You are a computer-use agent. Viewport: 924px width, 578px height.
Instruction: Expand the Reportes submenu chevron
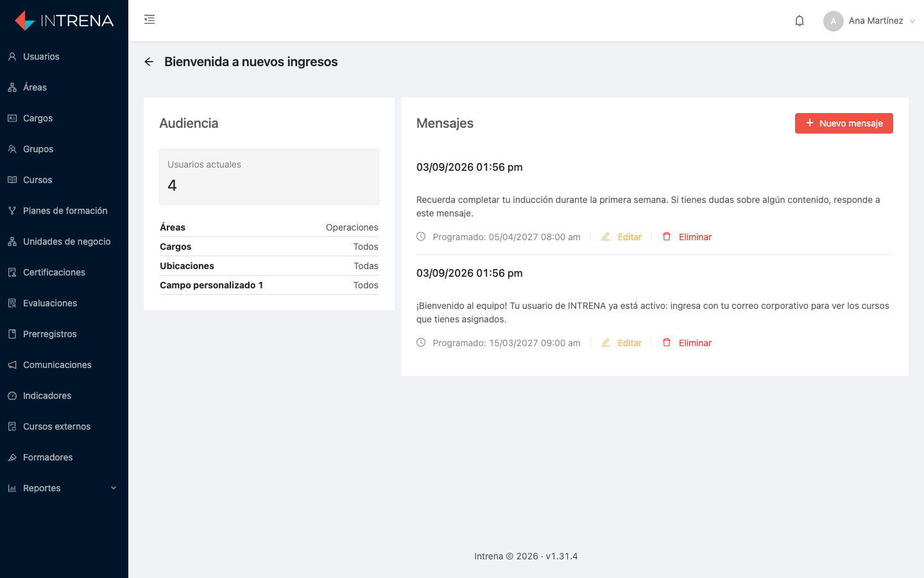pyautogui.click(x=114, y=488)
